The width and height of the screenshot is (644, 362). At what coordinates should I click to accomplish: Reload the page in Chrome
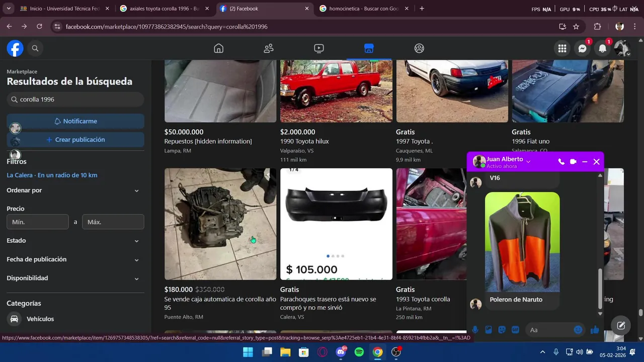(39, 26)
